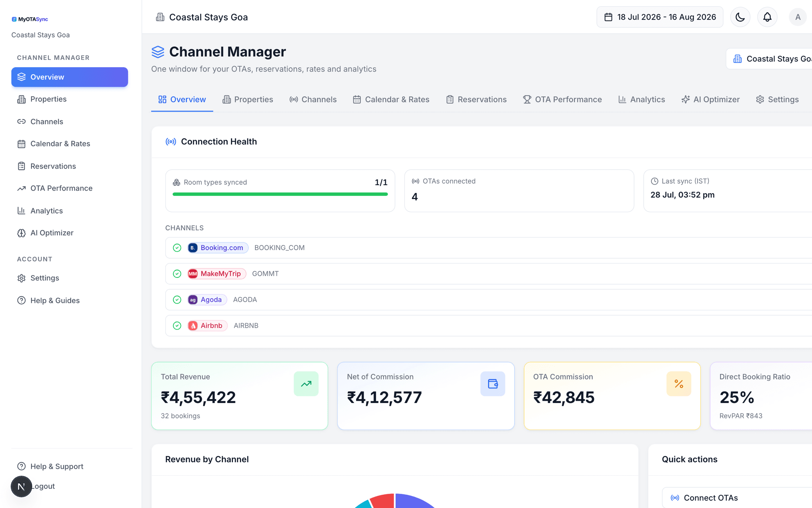The height and width of the screenshot is (508, 812).
Task: Click the Room types synced progress bar
Action: 280,194
